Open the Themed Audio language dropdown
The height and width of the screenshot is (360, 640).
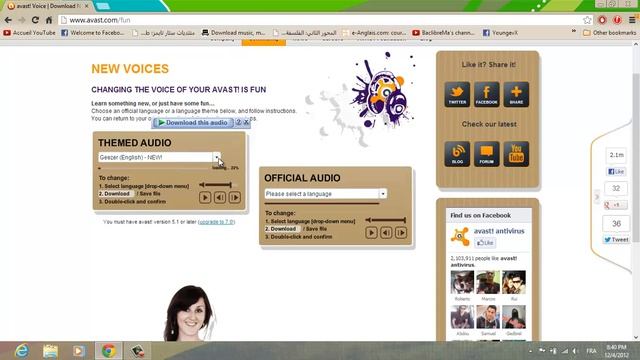pos(217,157)
